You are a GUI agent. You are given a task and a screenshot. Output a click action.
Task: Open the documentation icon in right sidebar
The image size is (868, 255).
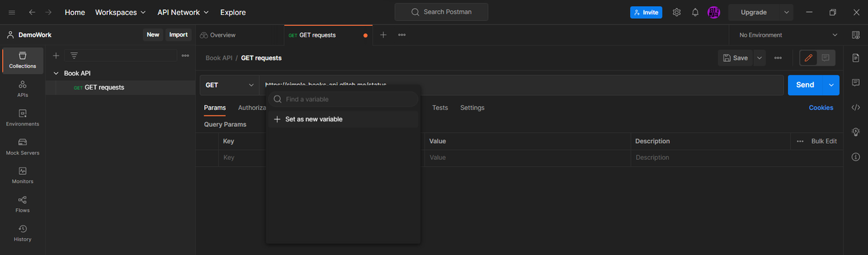(855, 58)
